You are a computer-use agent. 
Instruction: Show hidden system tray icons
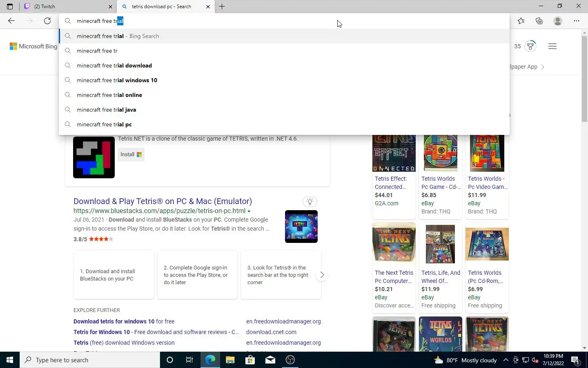(506, 360)
